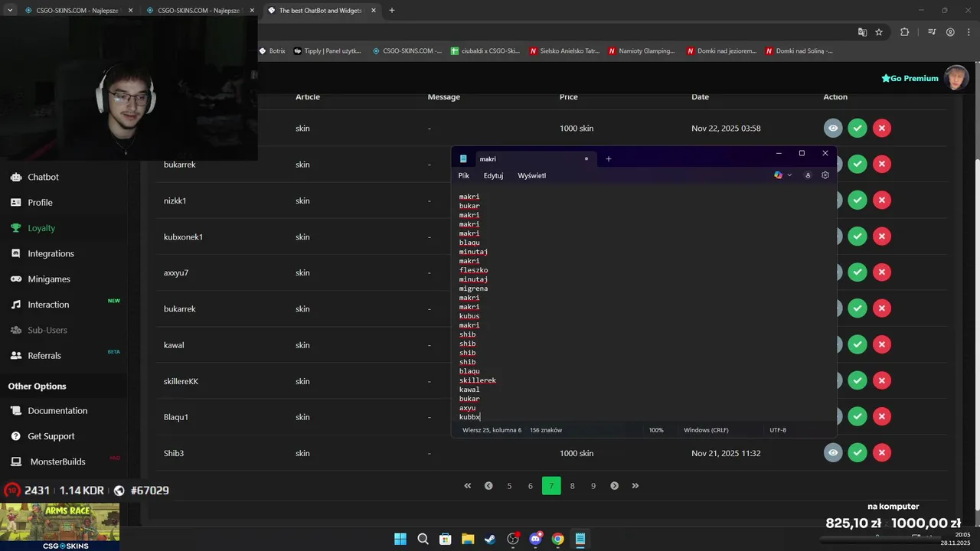Add a new tab in Notepad
The width and height of the screenshot is (980, 551).
coord(609,159)
